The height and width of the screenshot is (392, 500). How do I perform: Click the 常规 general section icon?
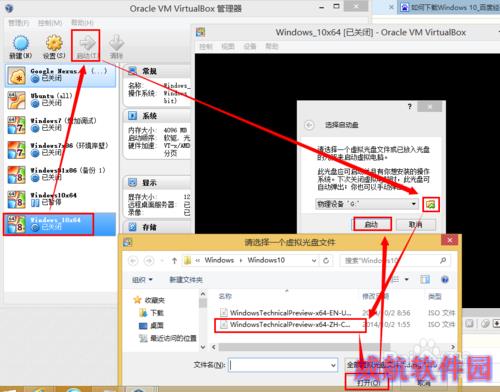click(133, 71)
